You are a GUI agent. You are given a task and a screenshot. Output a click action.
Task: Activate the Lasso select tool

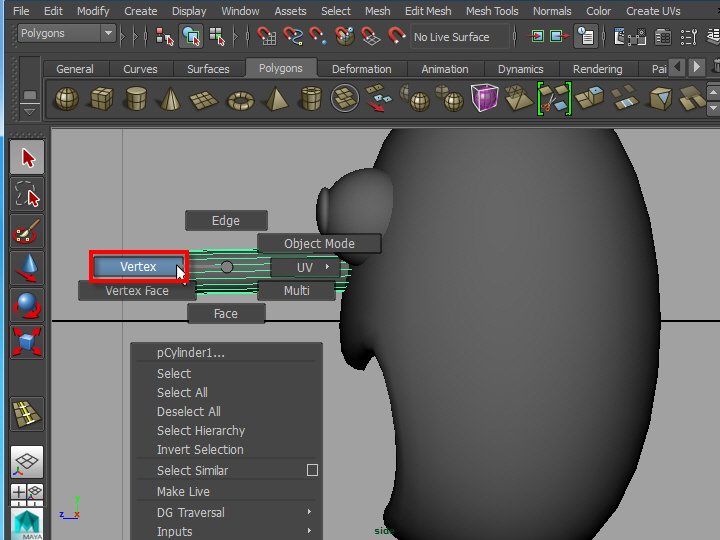[27, 194]
